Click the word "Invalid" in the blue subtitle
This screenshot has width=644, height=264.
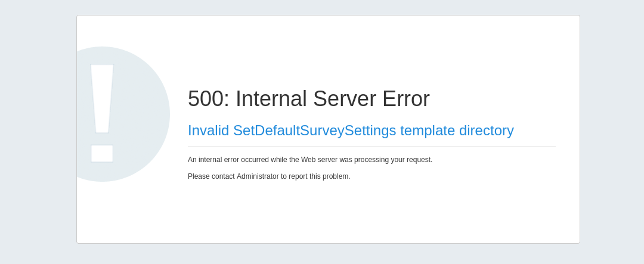(x=208, y=131)
